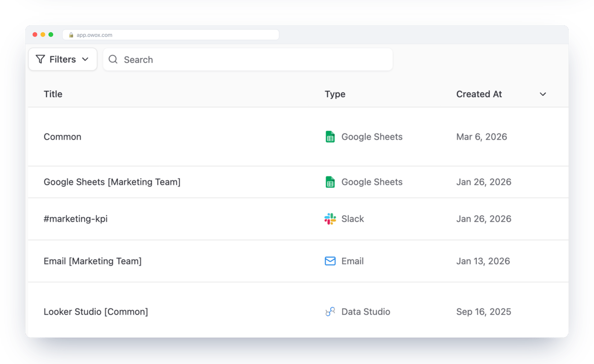The image size is (594, 364).
Task: Click the Email type label
Action: (x=353, y=261)
